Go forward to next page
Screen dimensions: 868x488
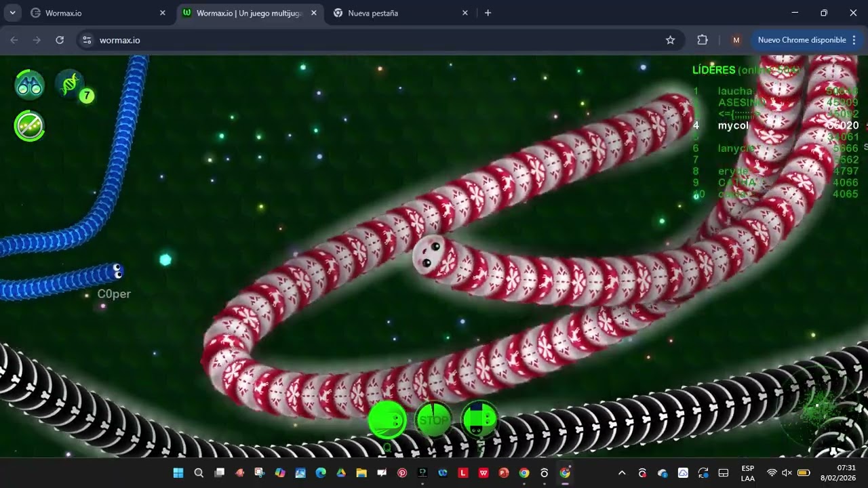tap(37, 40)
